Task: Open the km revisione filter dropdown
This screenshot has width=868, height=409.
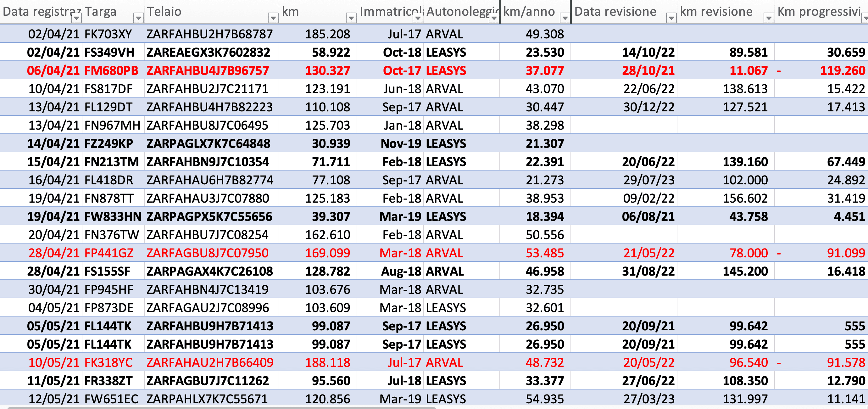Action: click(x=768, y=18)
